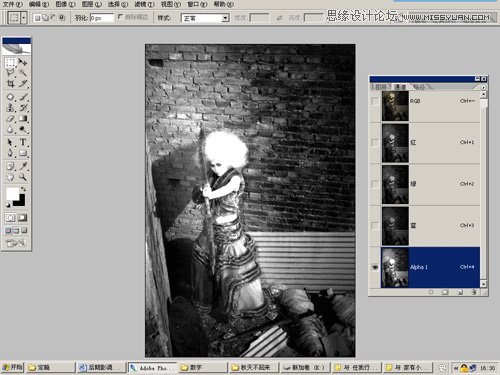Screen dimensions: 500x375
Task: Select the Alpha 1 channel thumbnail
Action: 395,267
